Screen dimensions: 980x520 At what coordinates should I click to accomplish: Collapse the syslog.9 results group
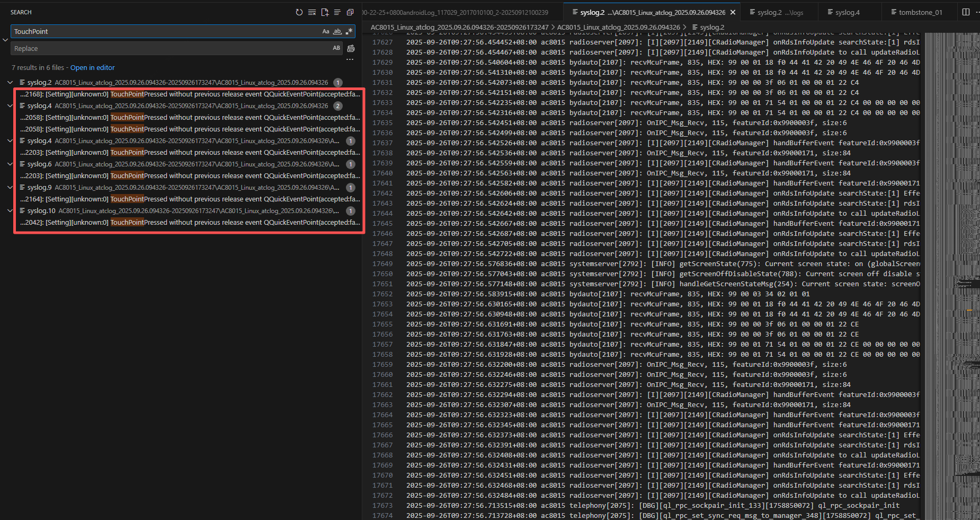[10, 188]
